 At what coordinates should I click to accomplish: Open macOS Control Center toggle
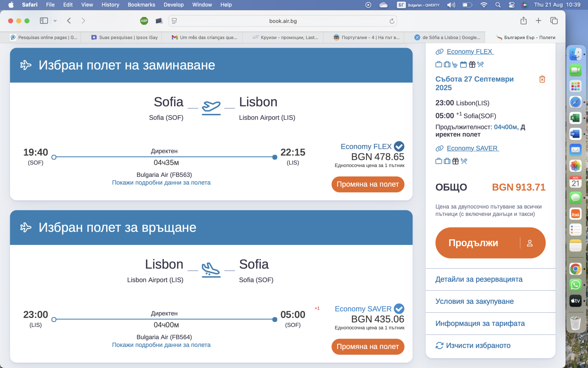tap(511, 5)
